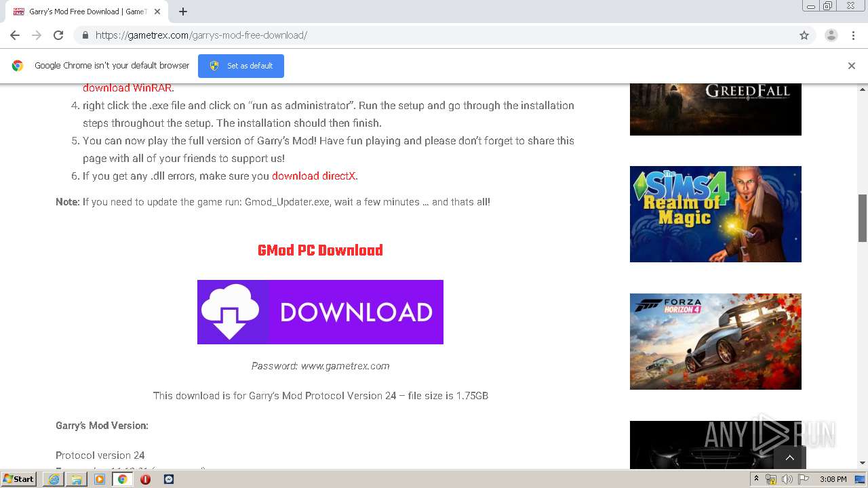Open the volume control in system tray
This screenshot has height=488, width=868.
[787, 479]
